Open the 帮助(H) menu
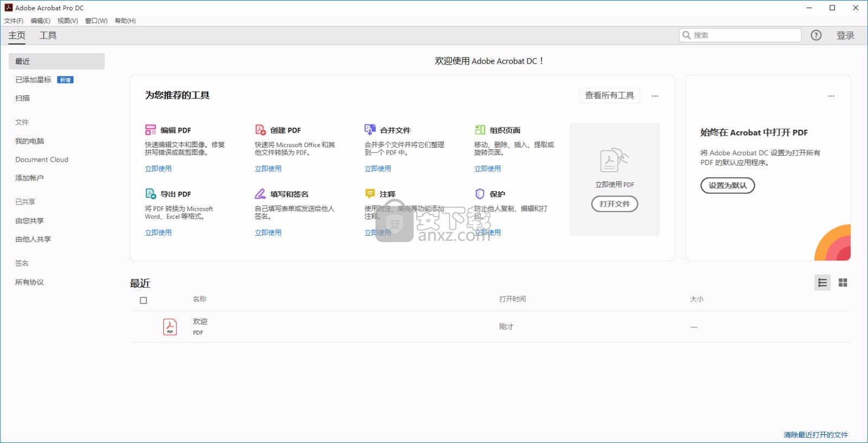Viewport: 868px width, 443px height. tap(125, 21)
